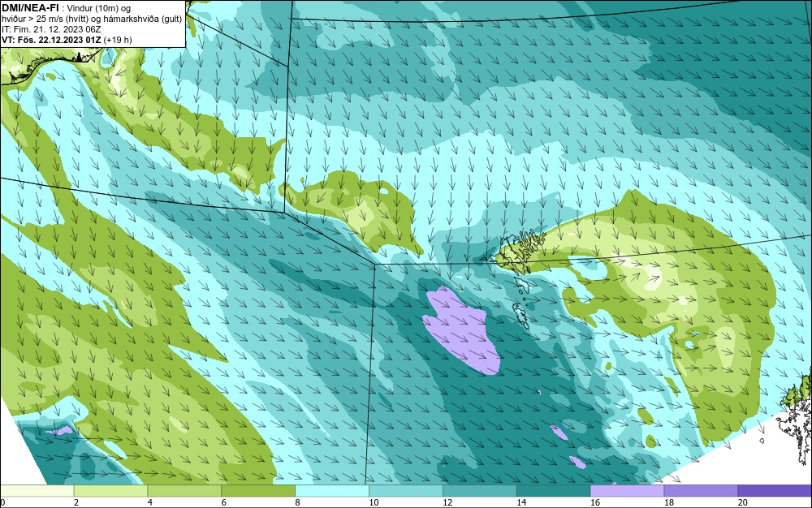
Task: Click the 10–12 m/s legend swatch
Action: click(405, 490)
